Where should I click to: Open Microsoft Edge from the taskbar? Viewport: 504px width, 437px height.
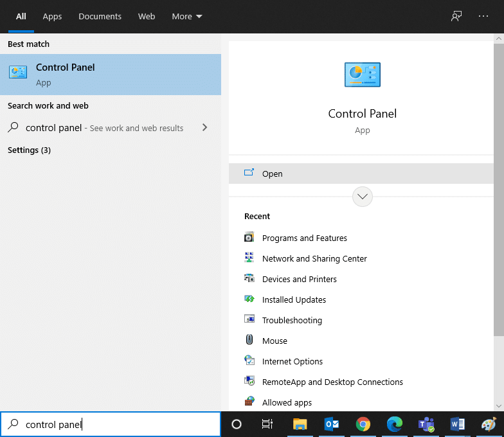coord(395,424)
